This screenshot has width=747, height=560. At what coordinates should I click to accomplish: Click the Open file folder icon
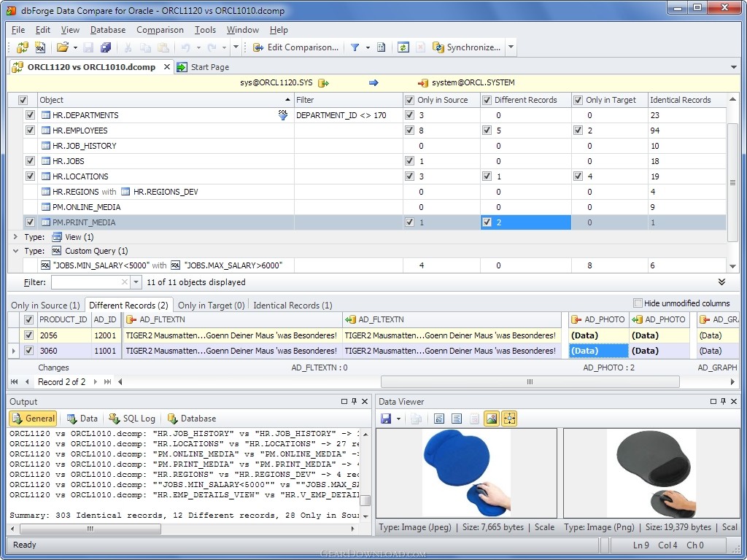pos(62,47)
